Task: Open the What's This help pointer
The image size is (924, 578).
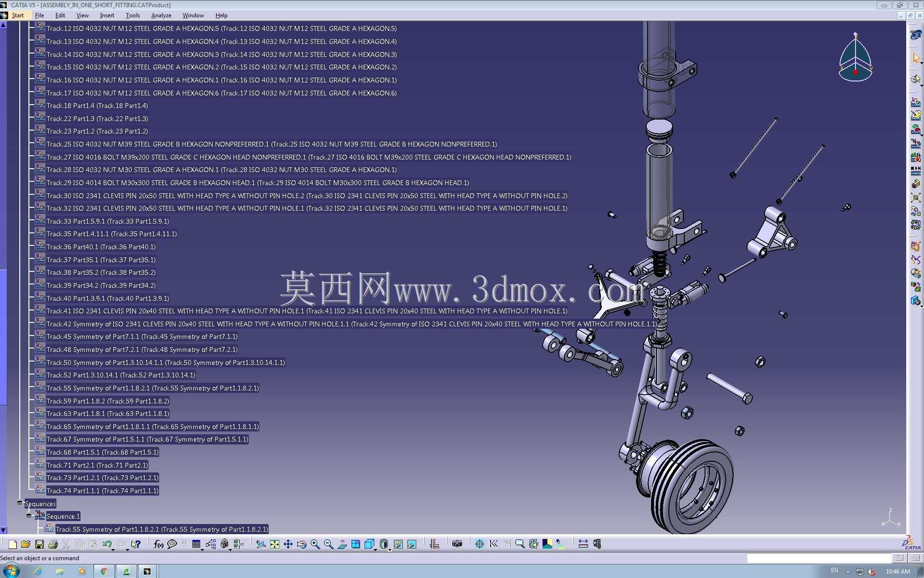Action: (136, 544)
